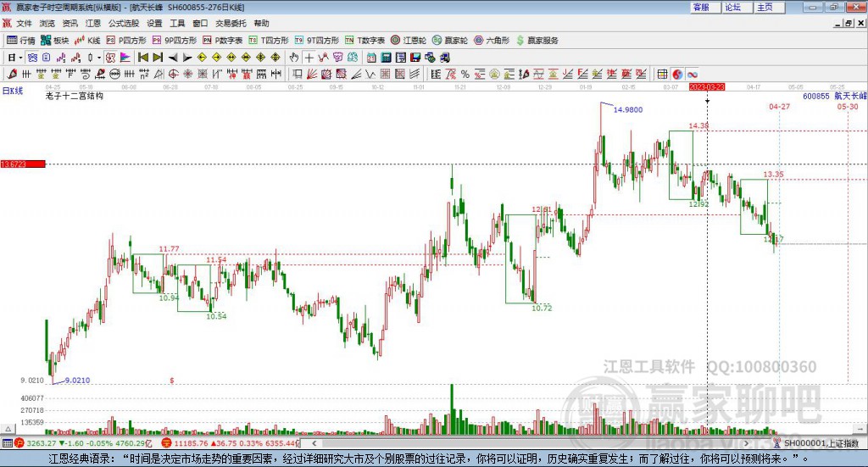Toggle the crosshair cursor tool

pos(309,58)
